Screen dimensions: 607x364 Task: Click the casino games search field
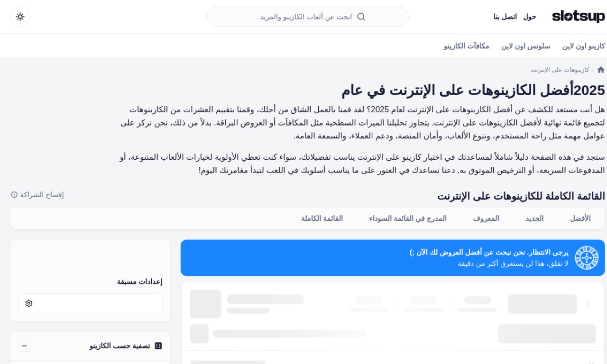point(303,17)
